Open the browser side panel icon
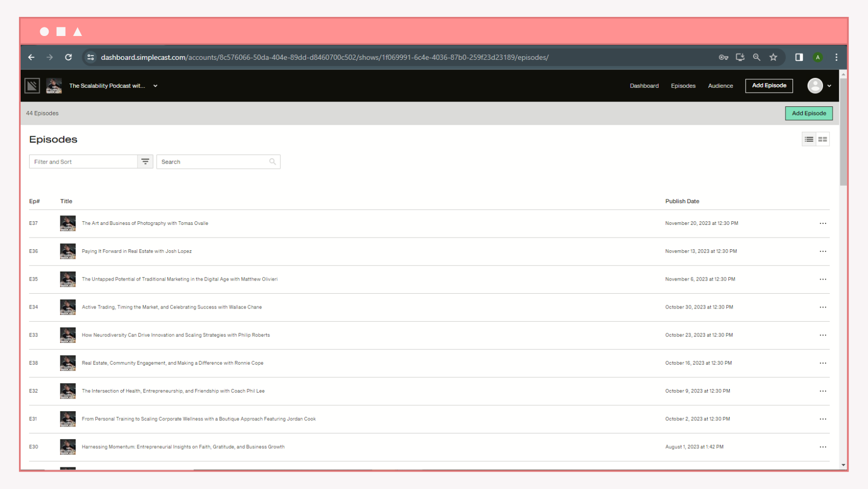Screen dimensions: 868x489 (799, 57)
